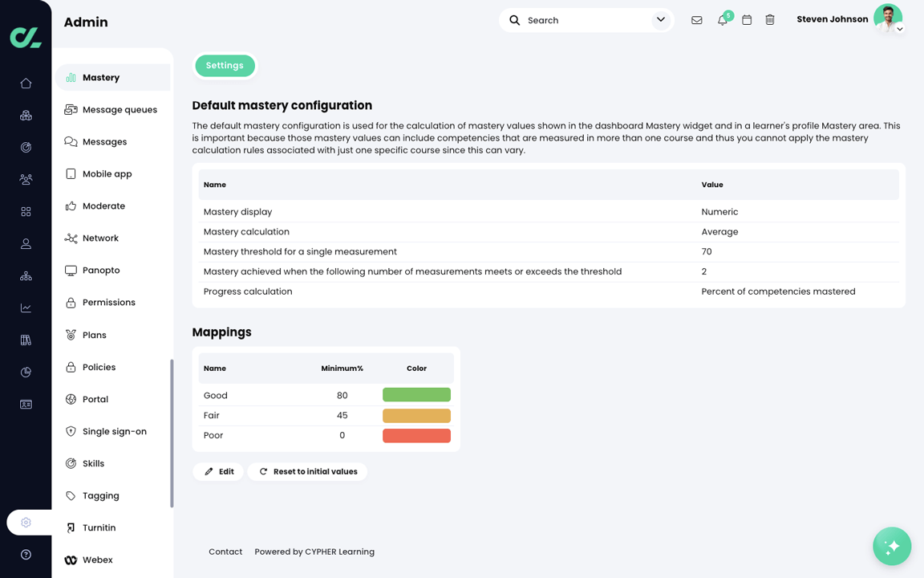The height and width of the screenshot is (578, 924).
Task: Click the line chart analytics icon
Action: [26, 307]
